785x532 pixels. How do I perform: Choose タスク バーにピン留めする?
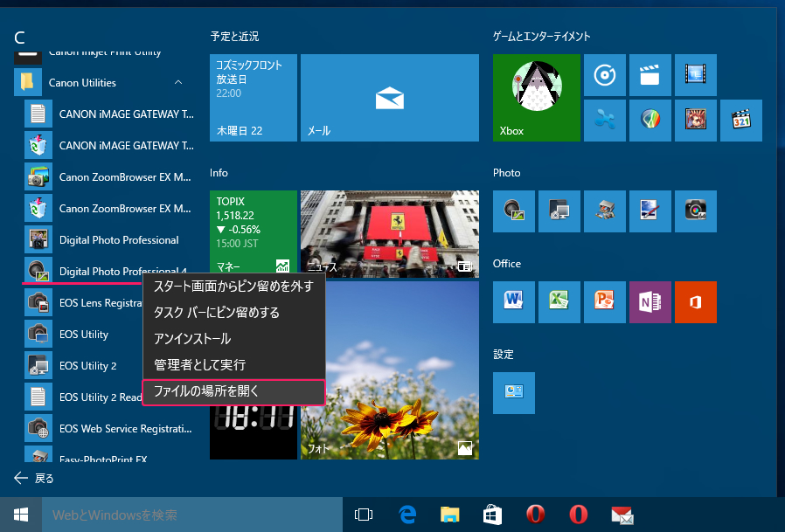click(233, 312)
